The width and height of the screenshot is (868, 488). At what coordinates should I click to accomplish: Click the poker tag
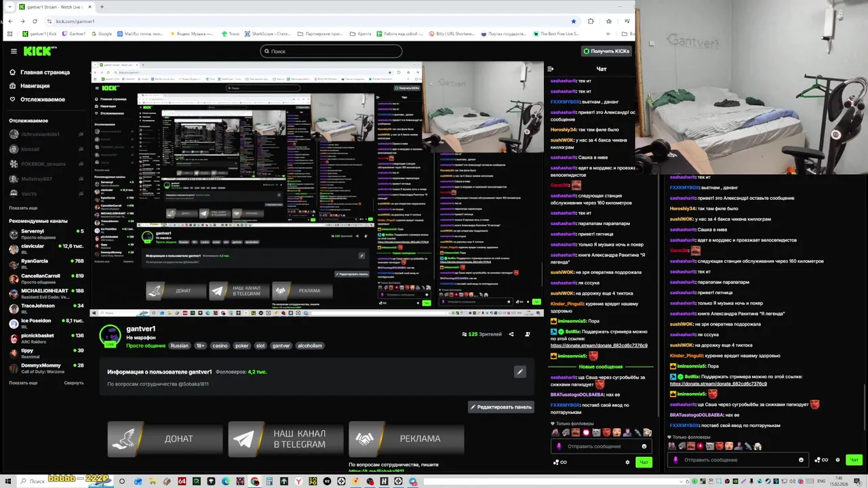(x=242, y=346)
